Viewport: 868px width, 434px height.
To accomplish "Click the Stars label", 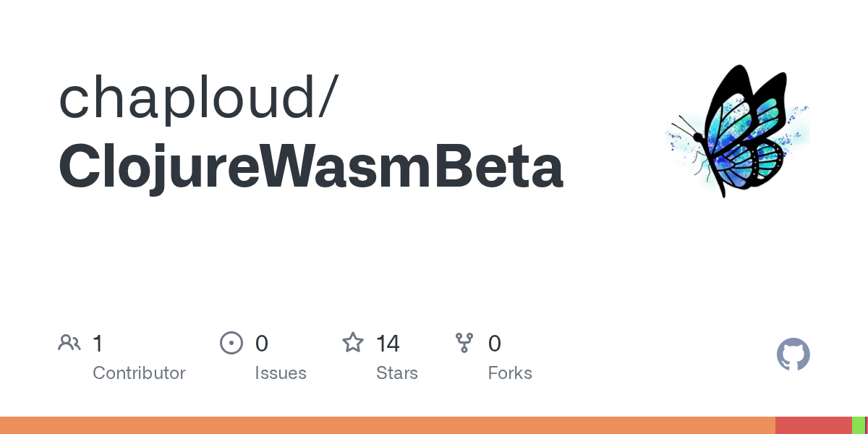I will point(397,373).
